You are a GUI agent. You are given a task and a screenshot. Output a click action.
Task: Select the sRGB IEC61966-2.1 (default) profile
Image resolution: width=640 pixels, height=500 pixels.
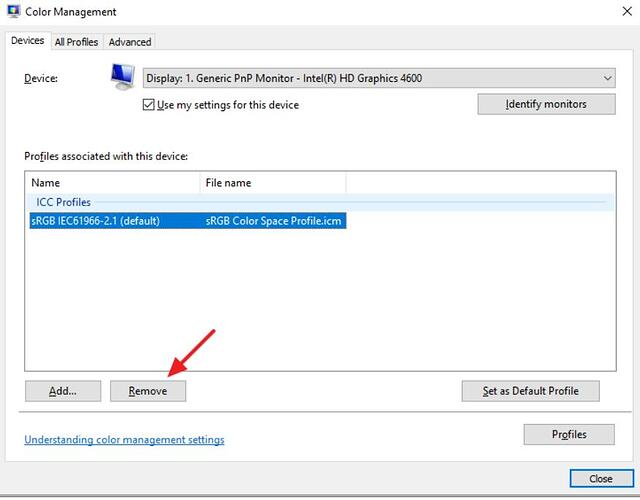[x=96, y=221]
